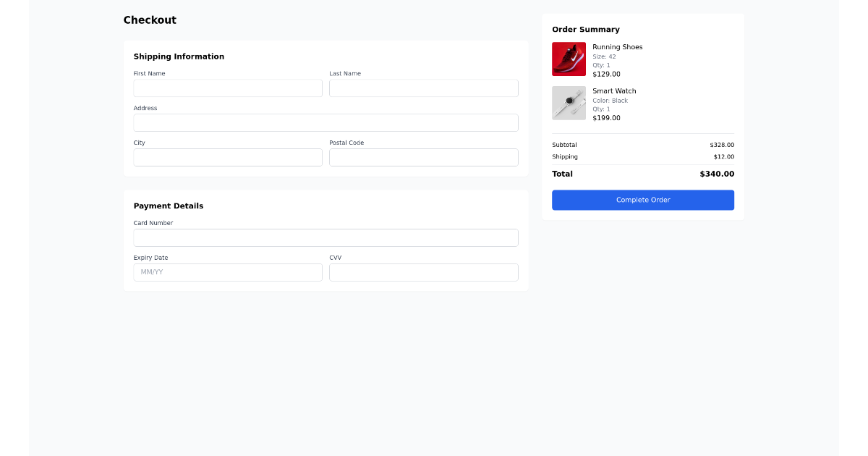Click the City input field
The width and height of the screenshot is (868, 456).
pos(227,157)
